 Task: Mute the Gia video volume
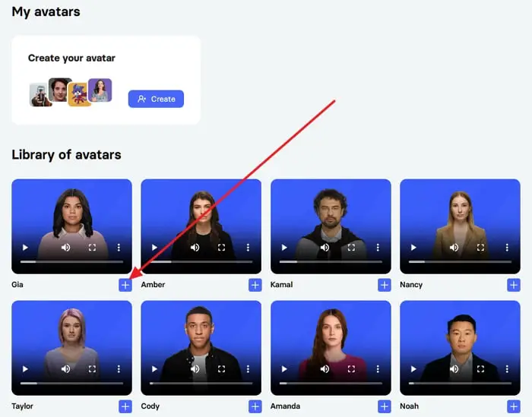click(x=66, y=248)
